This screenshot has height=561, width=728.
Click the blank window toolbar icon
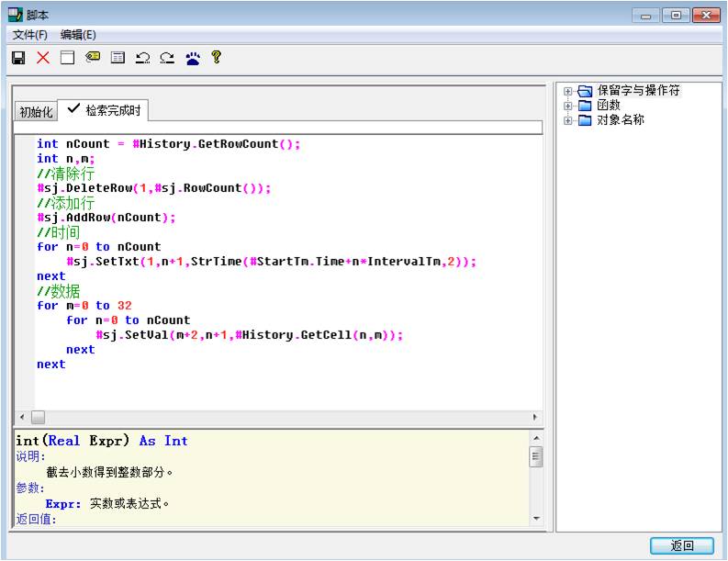[67, 58]
